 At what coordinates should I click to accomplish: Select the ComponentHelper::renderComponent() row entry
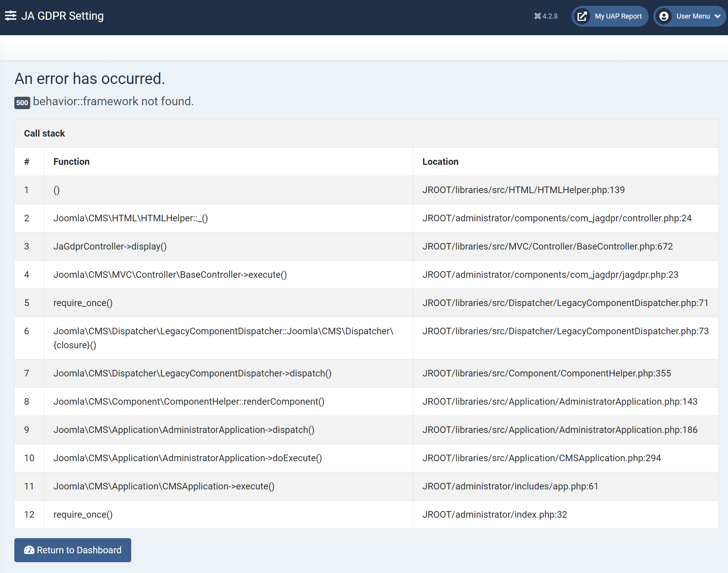189,402
